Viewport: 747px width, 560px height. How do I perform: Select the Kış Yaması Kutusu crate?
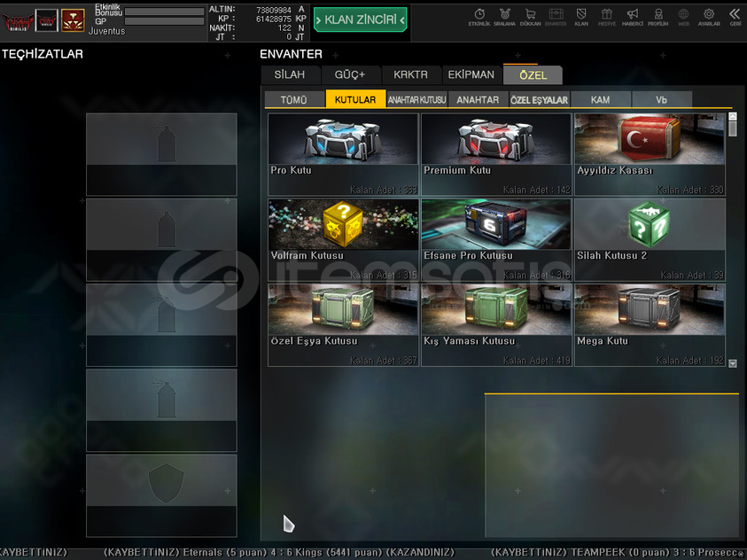pos(496,325)
